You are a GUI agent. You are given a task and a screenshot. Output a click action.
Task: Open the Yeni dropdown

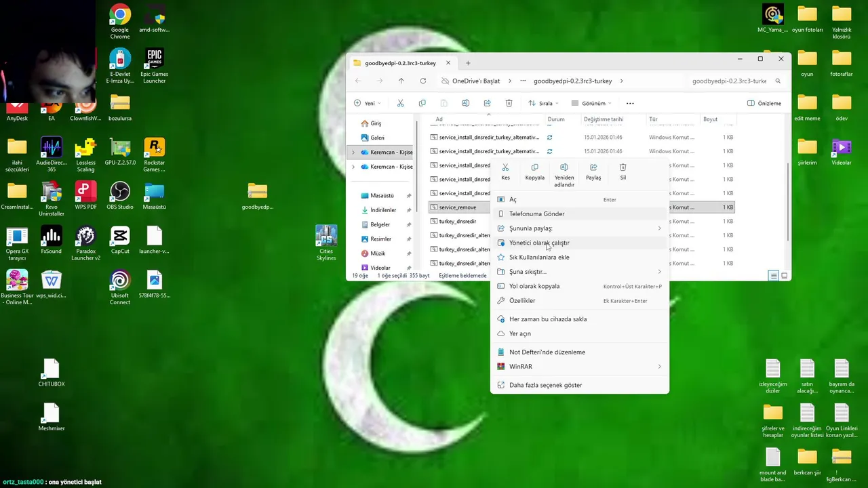[367, 103]
